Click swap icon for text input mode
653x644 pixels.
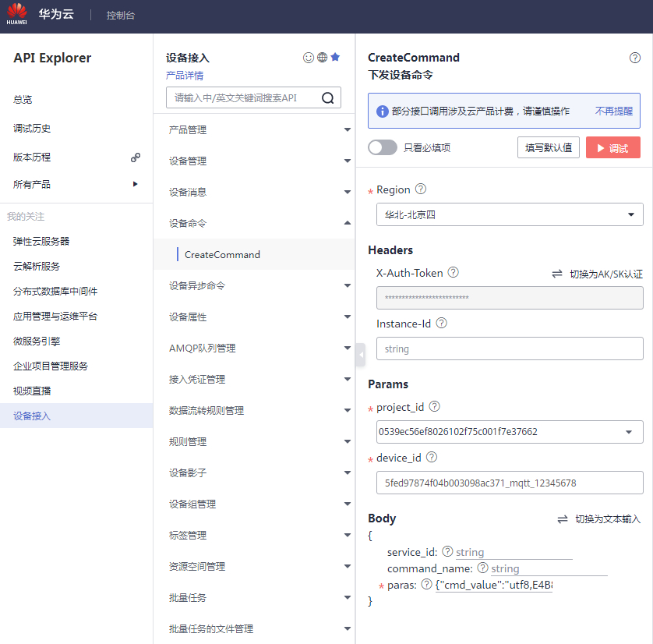pyautogui.click(x=562, y=519)
